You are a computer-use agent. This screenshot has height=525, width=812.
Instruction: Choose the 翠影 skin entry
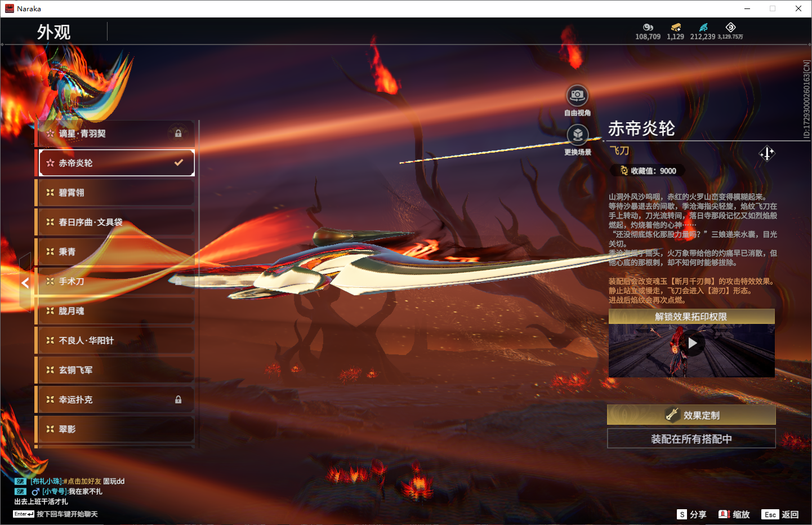coord(116,429)
